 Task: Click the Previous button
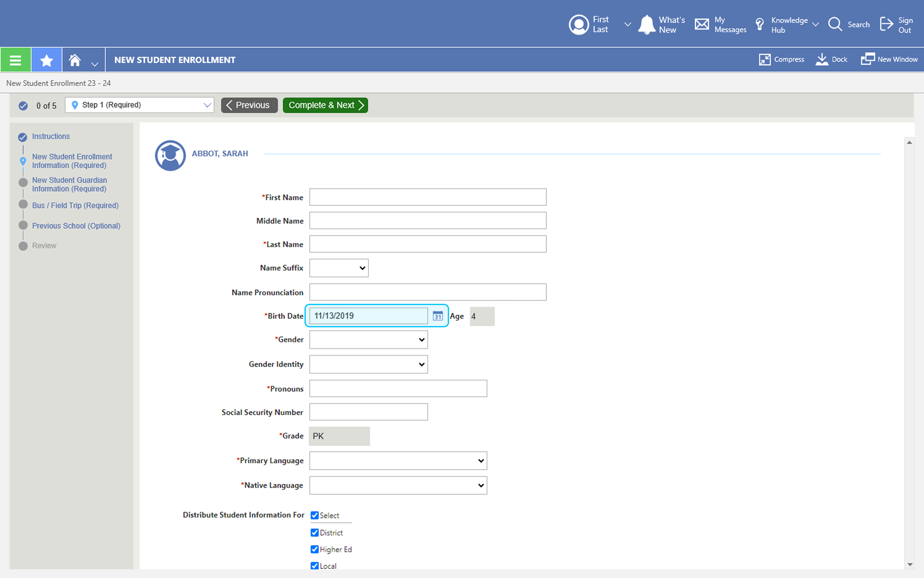[249, 105]
